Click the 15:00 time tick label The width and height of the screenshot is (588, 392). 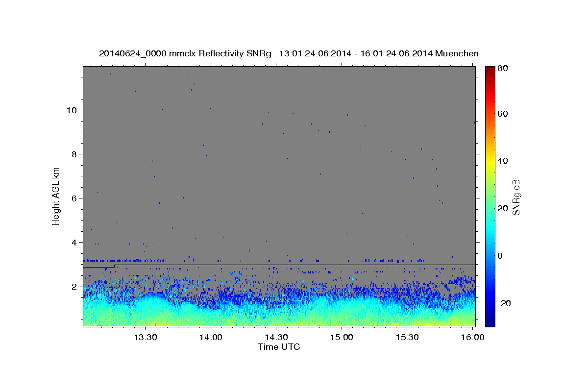(x=342, y=338)
